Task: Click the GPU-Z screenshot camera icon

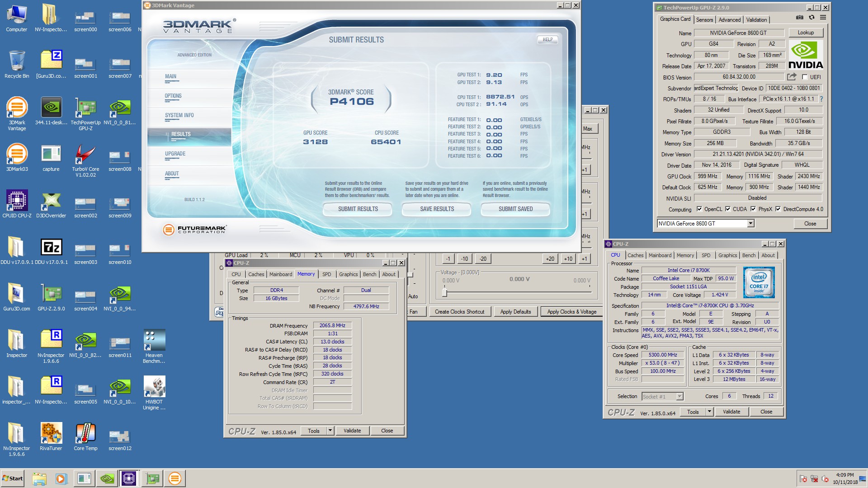Action: pyautogui.click(x=800, y=17)
